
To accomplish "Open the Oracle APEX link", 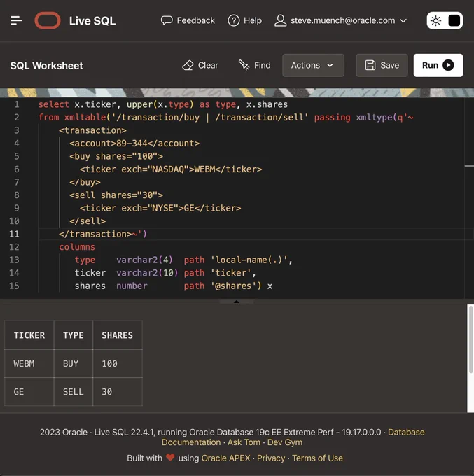I will [225, 458].
